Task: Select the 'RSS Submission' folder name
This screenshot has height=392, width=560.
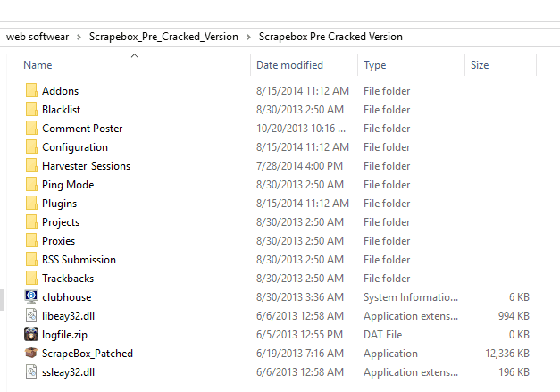Action: click(x=79, y=259)
